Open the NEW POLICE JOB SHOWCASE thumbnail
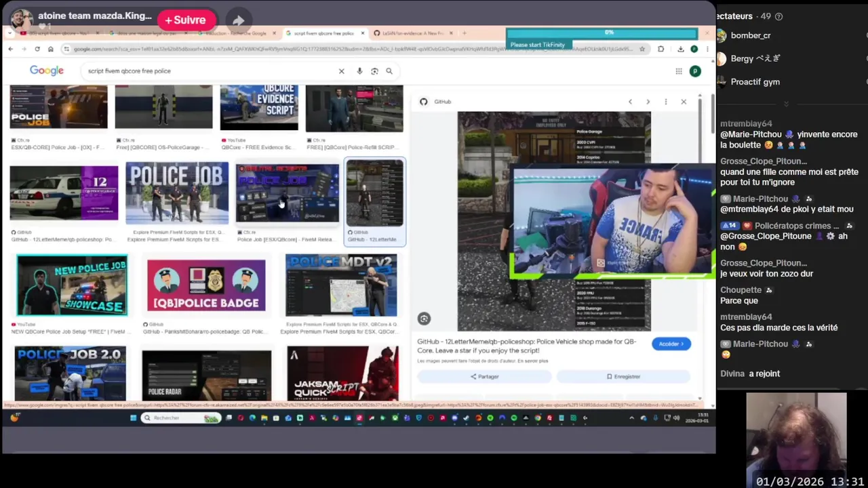 coord(72,285)
